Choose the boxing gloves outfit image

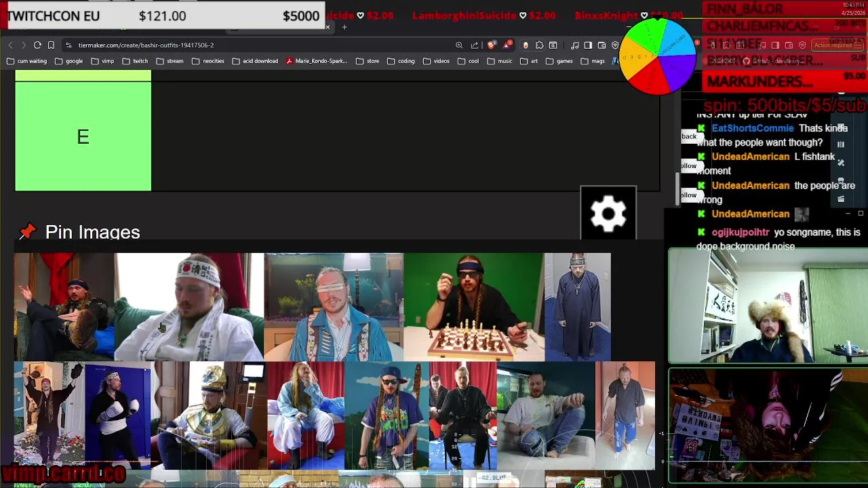click(x=118, y=415)
